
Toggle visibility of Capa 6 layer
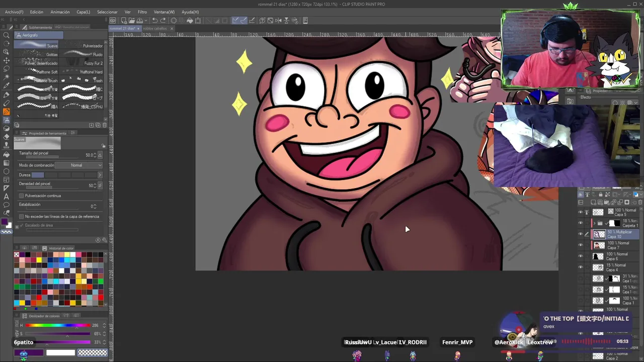580,256
